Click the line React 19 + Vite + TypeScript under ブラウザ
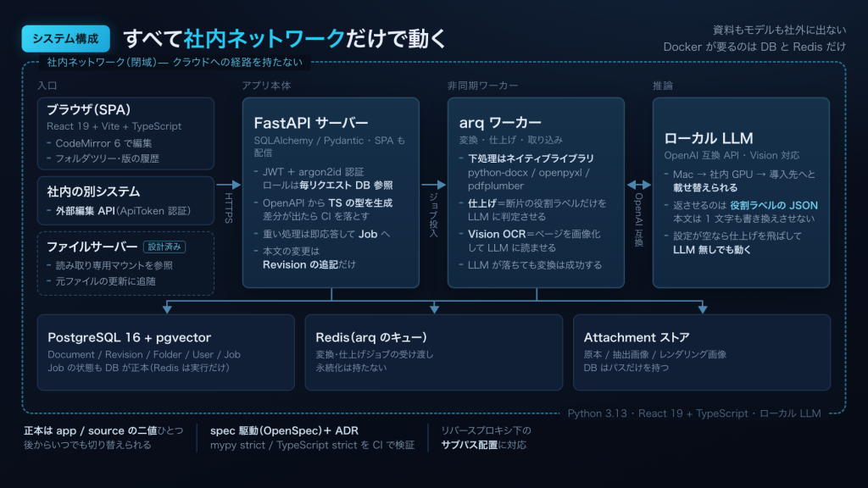This screenshot has width=868, height=488. tap(114, 126)
